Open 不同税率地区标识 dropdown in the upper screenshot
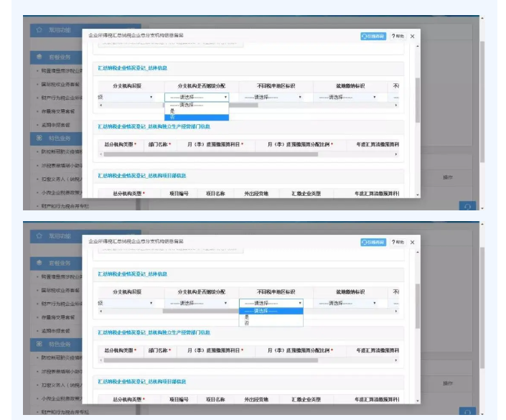506x420 pixels. 271,97
